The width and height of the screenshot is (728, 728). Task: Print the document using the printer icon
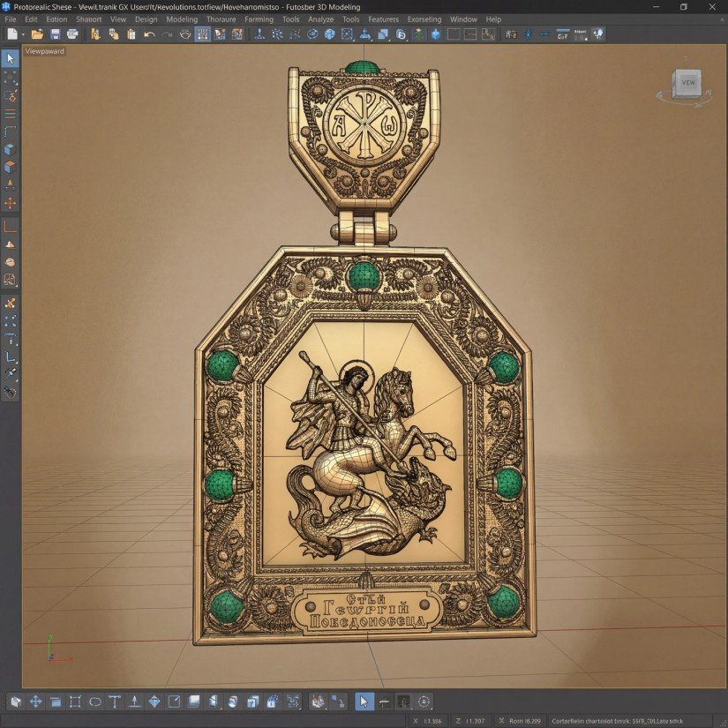(x=72, y=34)
